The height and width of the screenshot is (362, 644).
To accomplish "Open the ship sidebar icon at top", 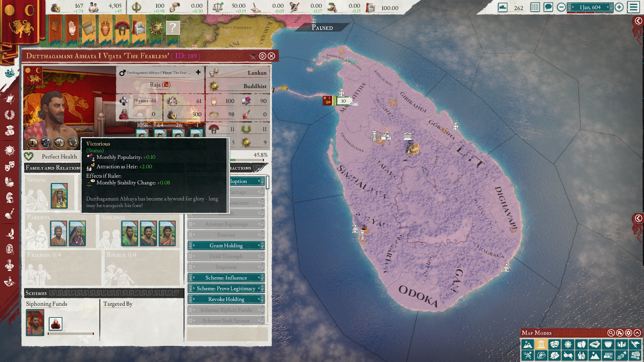I will 10,73.
